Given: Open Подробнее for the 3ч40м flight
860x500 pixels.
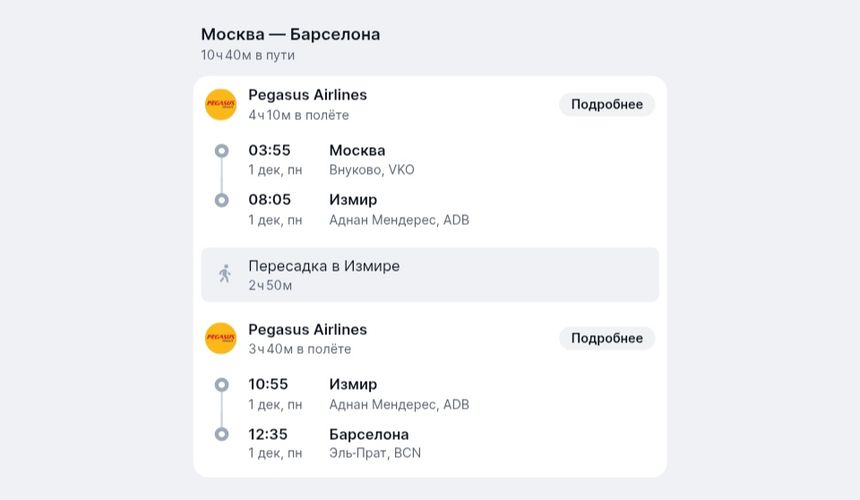Looking at the screenshot, I should (x=606, y=338).
